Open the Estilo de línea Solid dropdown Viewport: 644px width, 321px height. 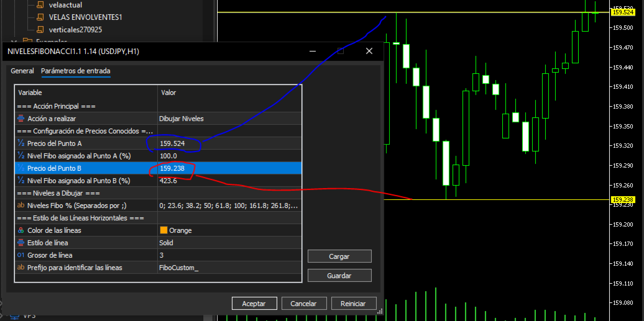[230, 243]
